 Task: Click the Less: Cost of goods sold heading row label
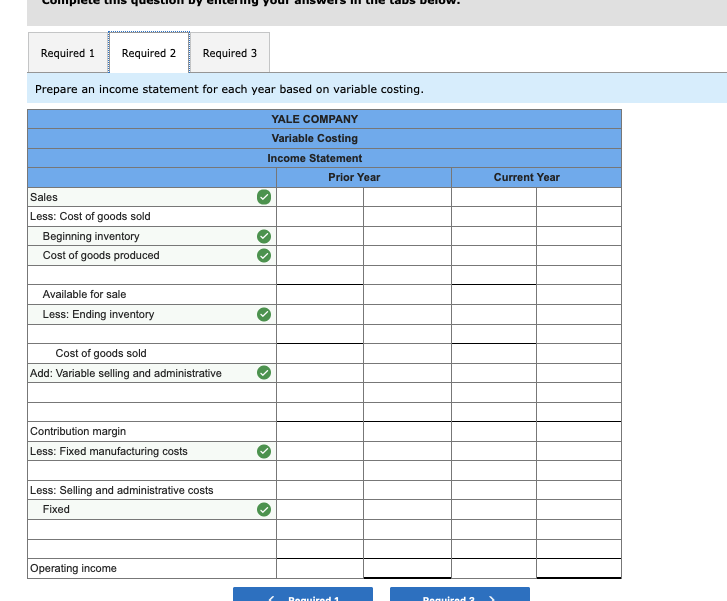pyautogui.click(x=90, y=217)
